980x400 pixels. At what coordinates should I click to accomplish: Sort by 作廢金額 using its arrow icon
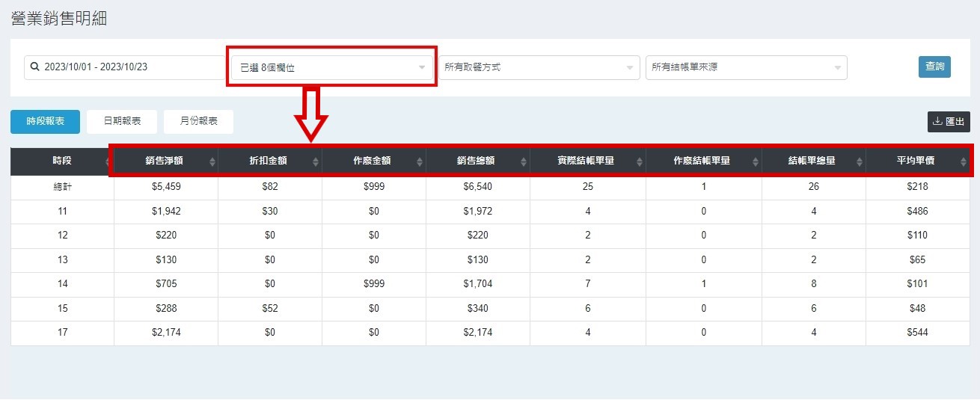tap(420, 161)
